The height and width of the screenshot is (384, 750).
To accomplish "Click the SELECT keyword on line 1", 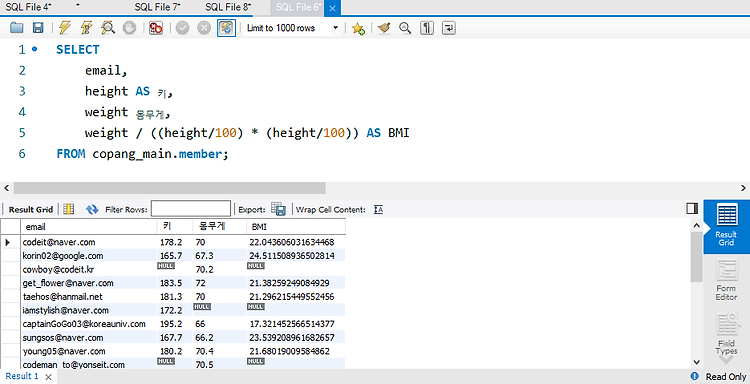I will (x=77, y=50).
